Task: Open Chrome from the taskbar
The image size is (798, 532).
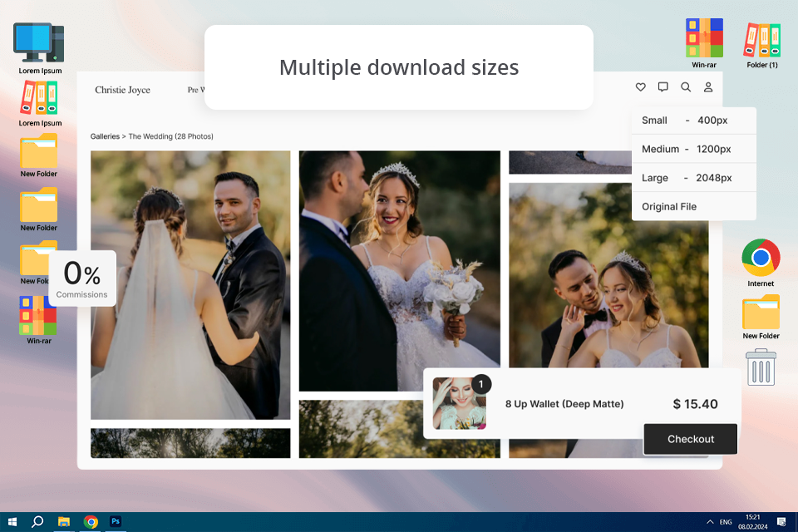Action: click(x=91, y=522)
